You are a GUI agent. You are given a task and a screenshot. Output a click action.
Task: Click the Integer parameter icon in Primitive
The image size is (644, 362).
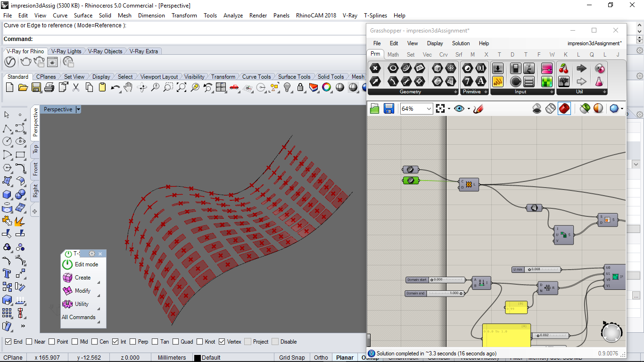[x=468, y=82]
